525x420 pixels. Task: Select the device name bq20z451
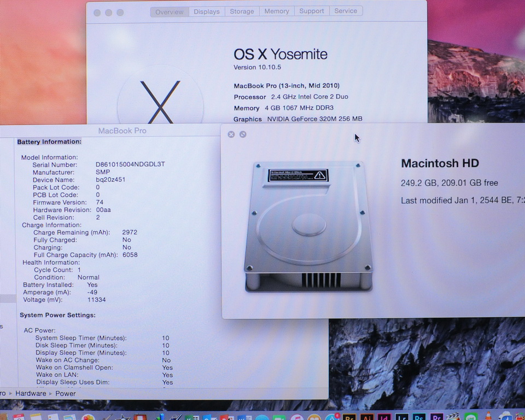pos(110,179)
